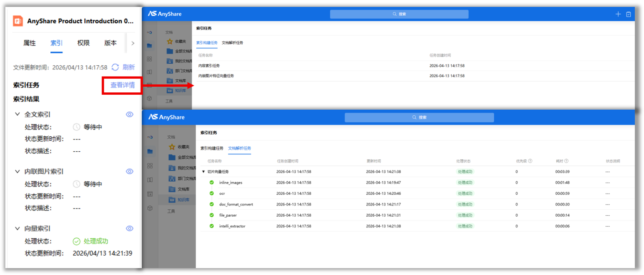Click the 优先级 help question-mark icon
The image size is (644, 275).
coord(530,161)
